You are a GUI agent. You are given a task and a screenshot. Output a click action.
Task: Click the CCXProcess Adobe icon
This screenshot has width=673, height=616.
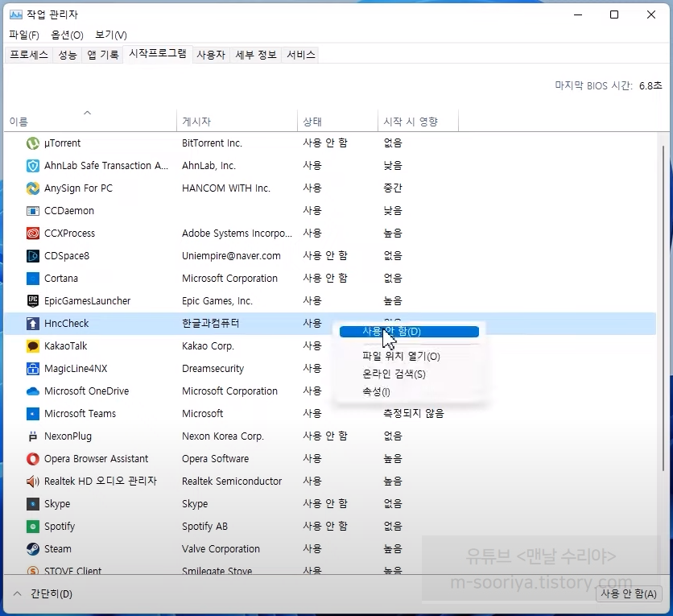pos(33,233)
